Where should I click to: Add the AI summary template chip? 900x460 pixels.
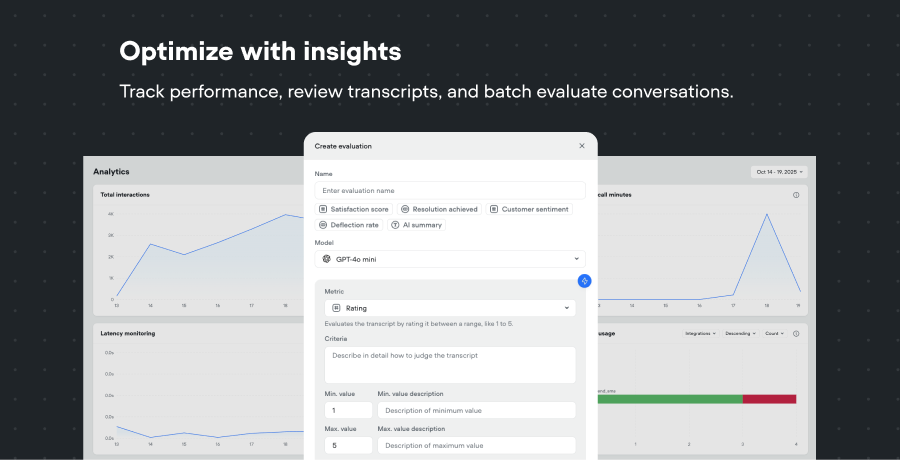coord(416,225)
